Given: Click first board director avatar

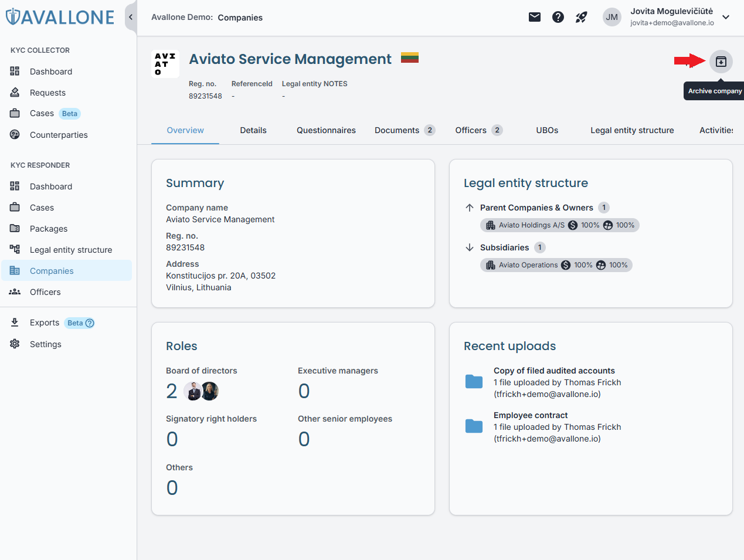Looking at the screenshot, I should [x=193, y=391].
